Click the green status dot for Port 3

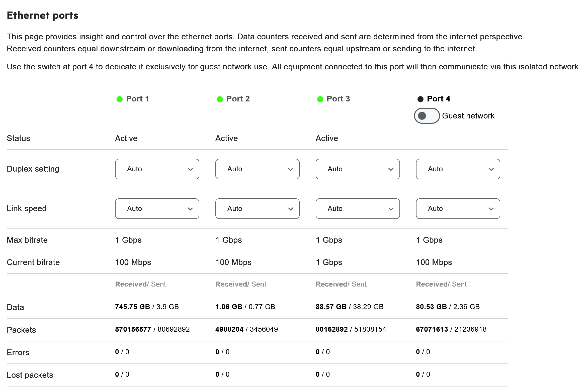click(320, 99)
